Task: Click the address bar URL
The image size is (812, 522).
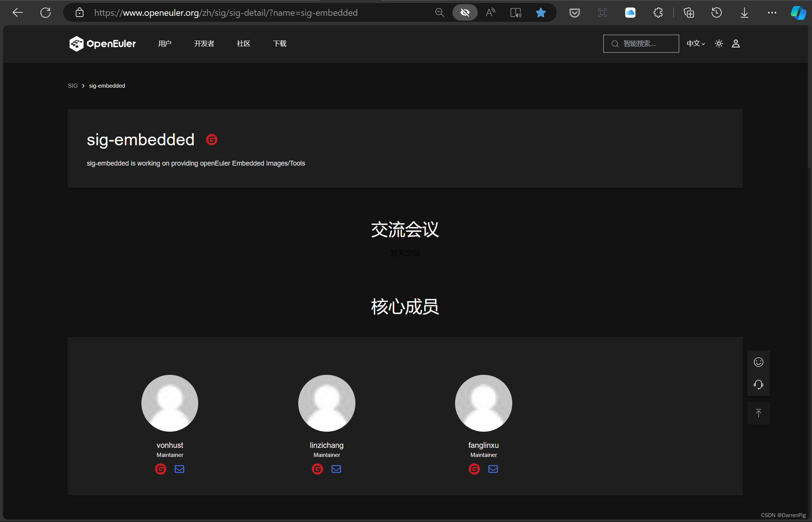Action: [x=226, y=13]
